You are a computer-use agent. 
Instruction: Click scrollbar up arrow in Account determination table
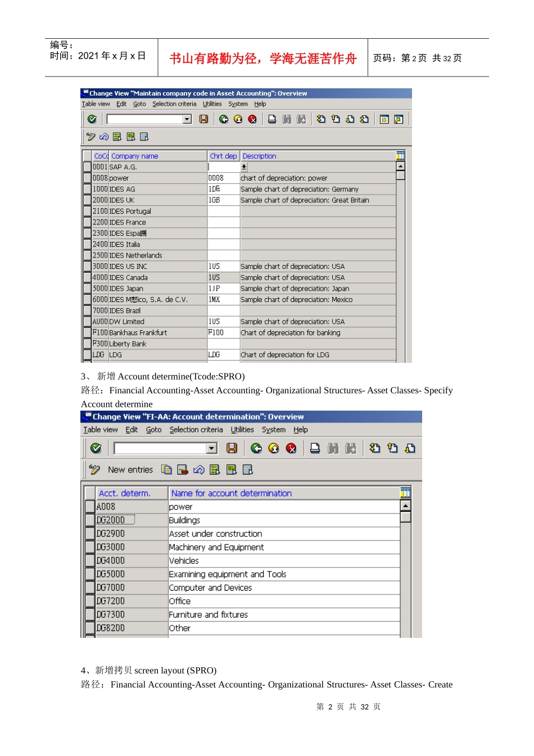coord(405,506)
